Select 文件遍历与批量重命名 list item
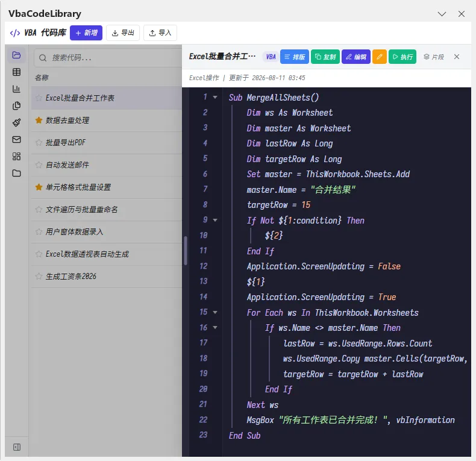 pos(107,210)
